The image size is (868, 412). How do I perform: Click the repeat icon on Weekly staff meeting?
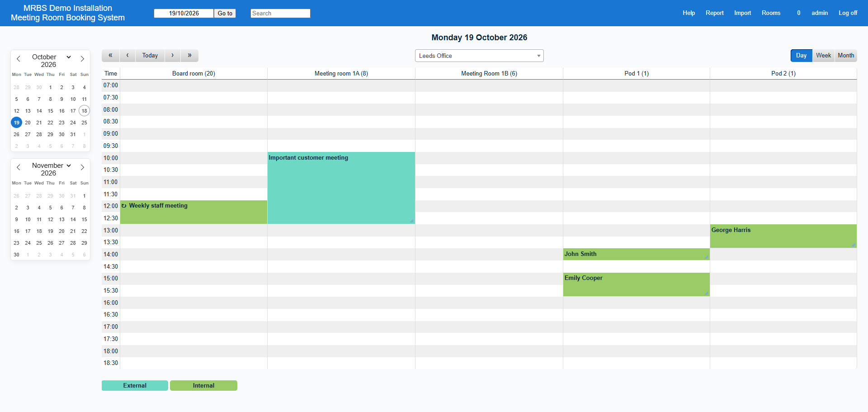click(124, 206)
